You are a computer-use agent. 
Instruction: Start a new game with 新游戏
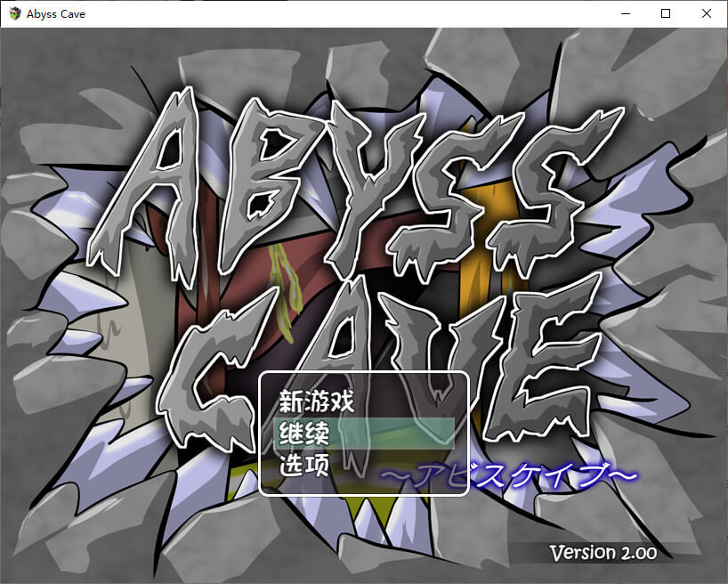(317, 401)
